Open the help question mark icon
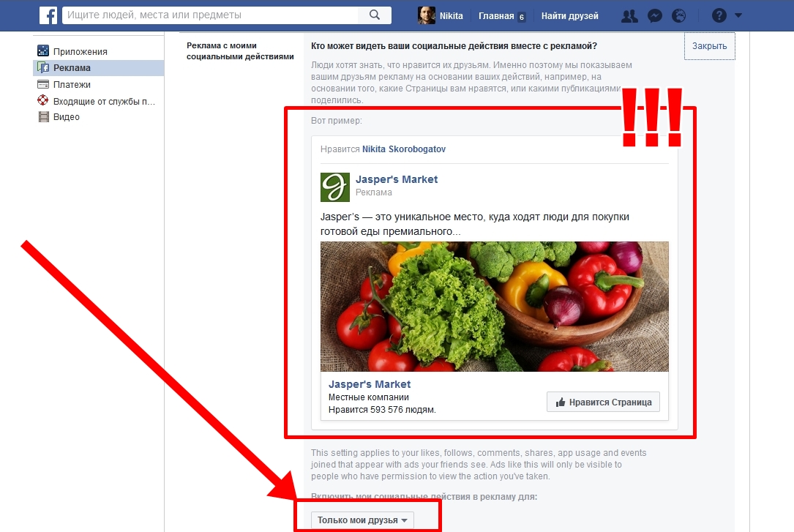794x532 pixels. pos(719,15)
